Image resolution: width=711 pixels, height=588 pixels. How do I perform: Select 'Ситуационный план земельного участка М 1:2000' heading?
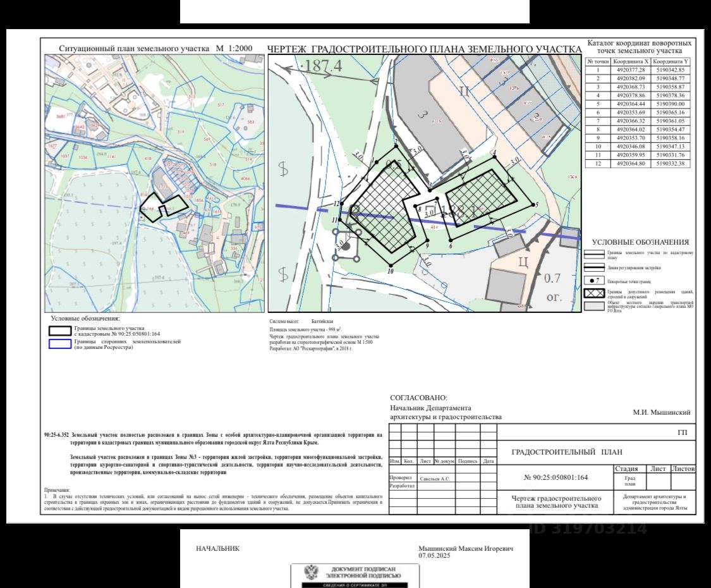pos(155,49)
